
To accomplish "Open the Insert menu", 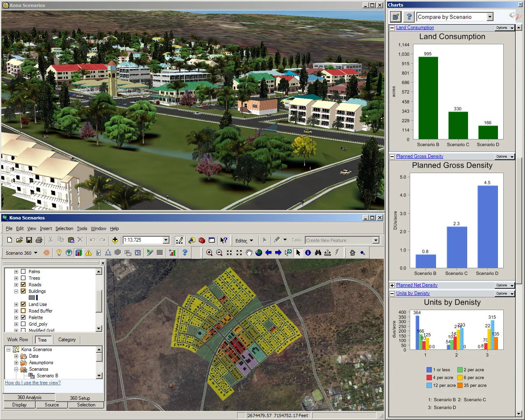I will click(46, 228).
